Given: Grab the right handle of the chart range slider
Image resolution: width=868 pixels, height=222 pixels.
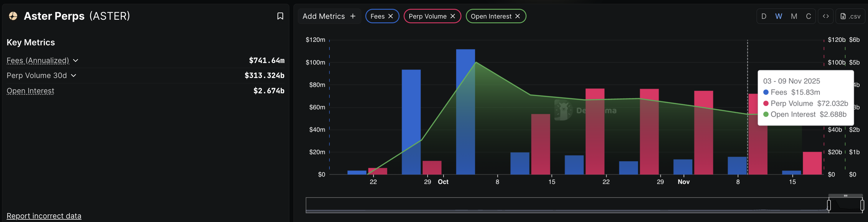Looking at the screenshot, I should pos(862,205).
